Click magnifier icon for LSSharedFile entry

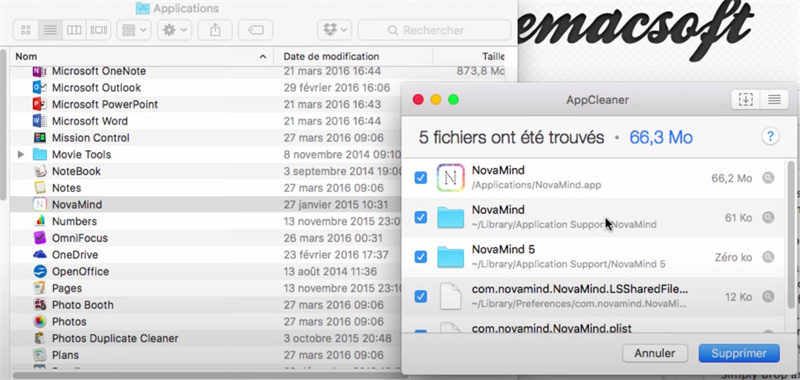tap(768, 296)
